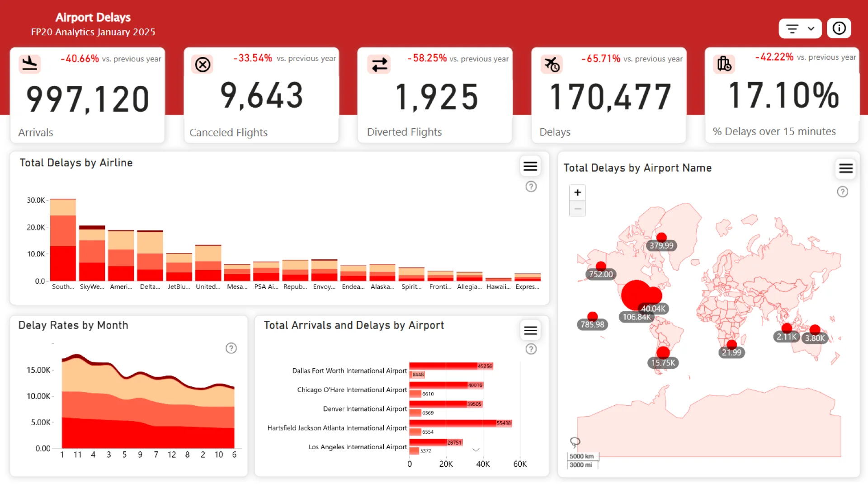This screenshot has height=488, width=868.
Task: Click Chicago O'Hare International Airport label
Action: click(x=352, y=390)
